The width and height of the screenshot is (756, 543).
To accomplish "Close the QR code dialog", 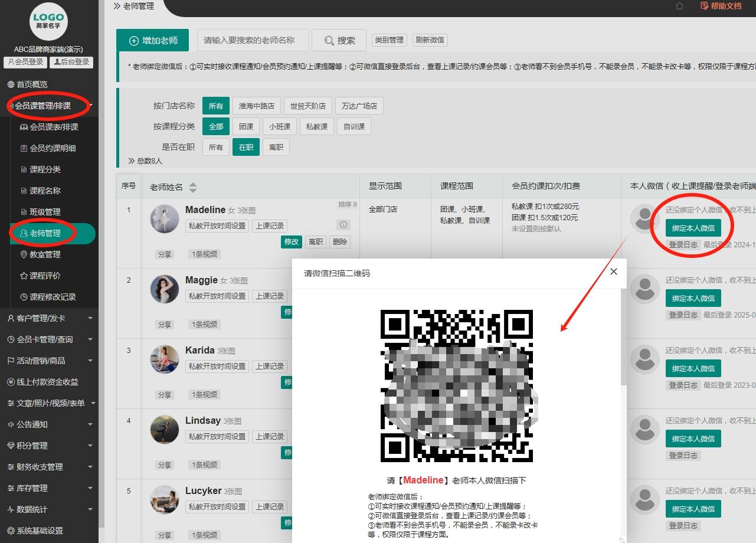I will tap(614, 271).
